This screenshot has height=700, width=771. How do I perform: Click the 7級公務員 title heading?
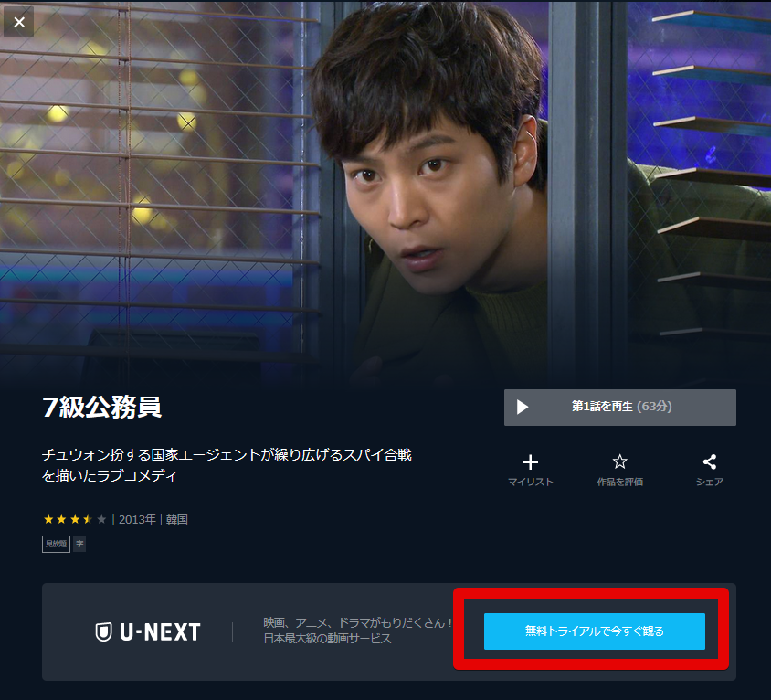pos(101,408)
